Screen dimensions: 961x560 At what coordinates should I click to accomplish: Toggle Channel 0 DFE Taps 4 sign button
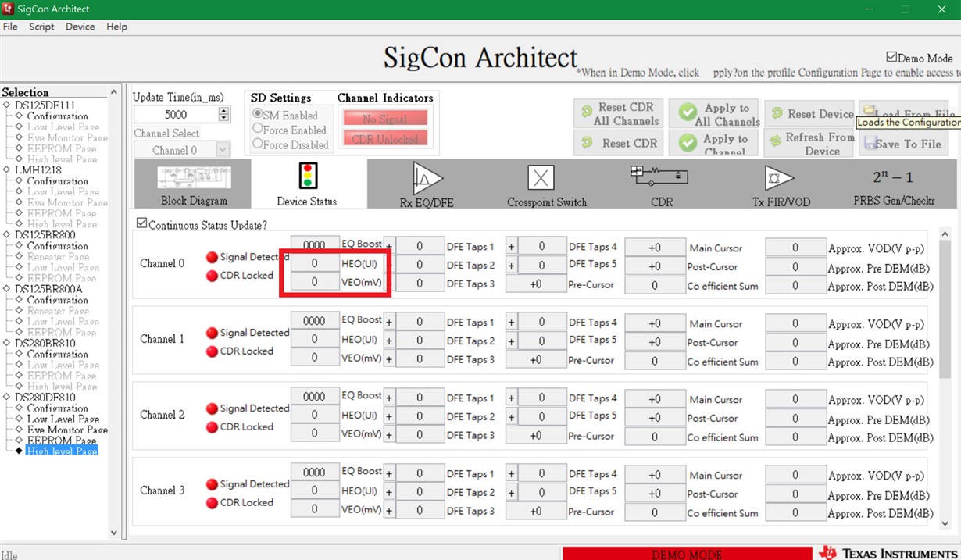coord(511,246)
